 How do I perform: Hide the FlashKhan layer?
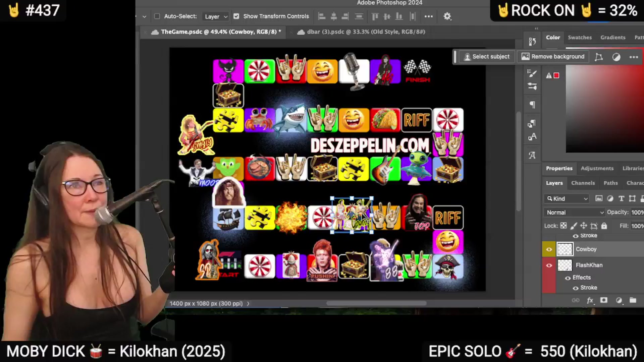(549, 265)
